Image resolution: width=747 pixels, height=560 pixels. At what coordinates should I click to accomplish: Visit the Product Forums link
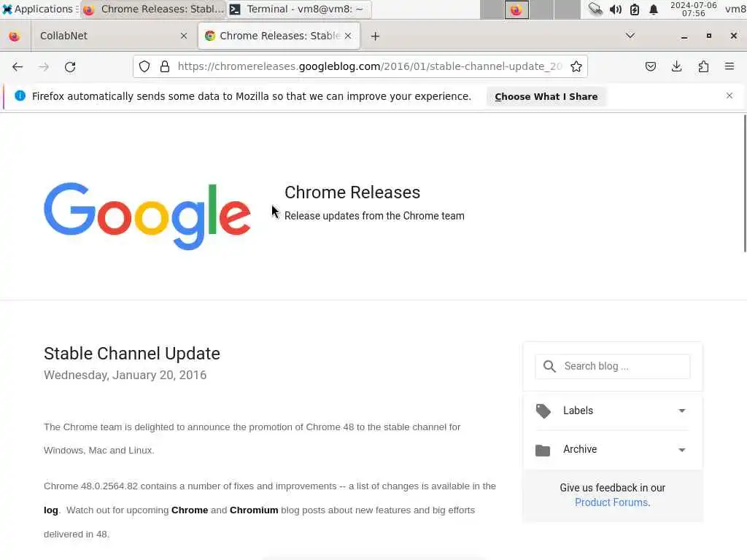612,502
